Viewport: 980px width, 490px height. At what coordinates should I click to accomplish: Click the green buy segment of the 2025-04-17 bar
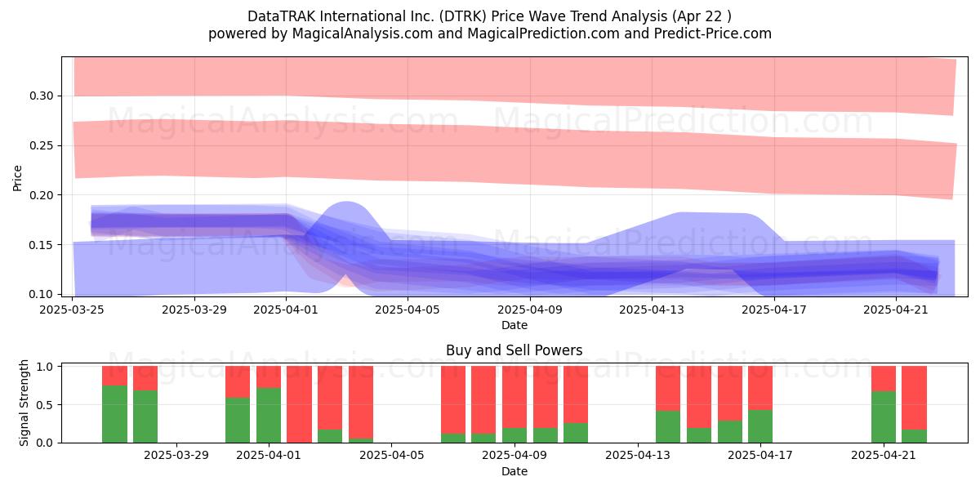[760, 426]
